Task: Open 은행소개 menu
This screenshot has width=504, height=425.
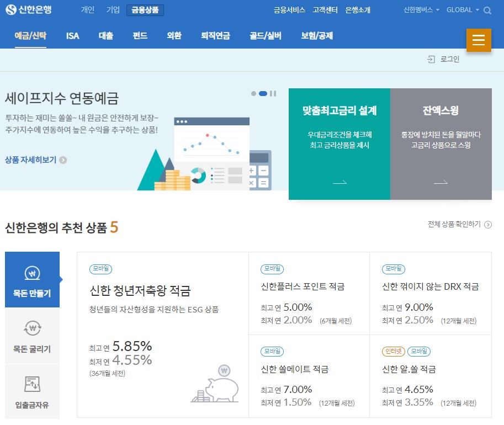Action: point(358,10)
